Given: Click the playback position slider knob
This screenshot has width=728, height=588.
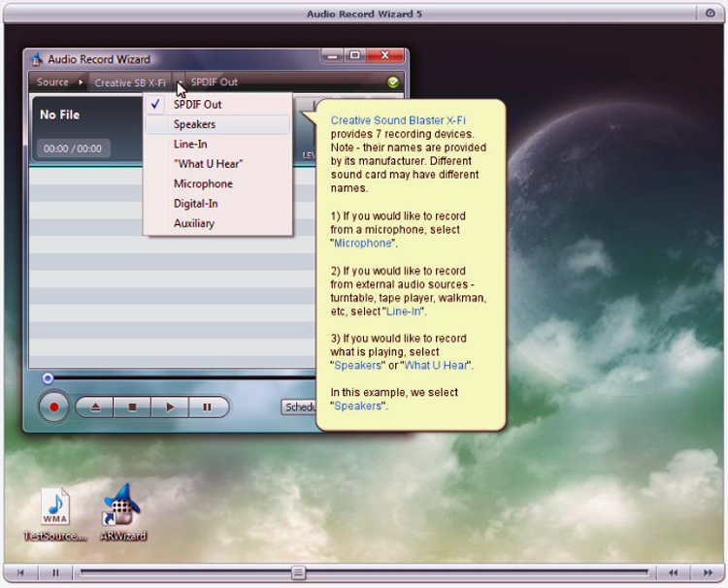Looking at the screenshot, I should 48,378.
